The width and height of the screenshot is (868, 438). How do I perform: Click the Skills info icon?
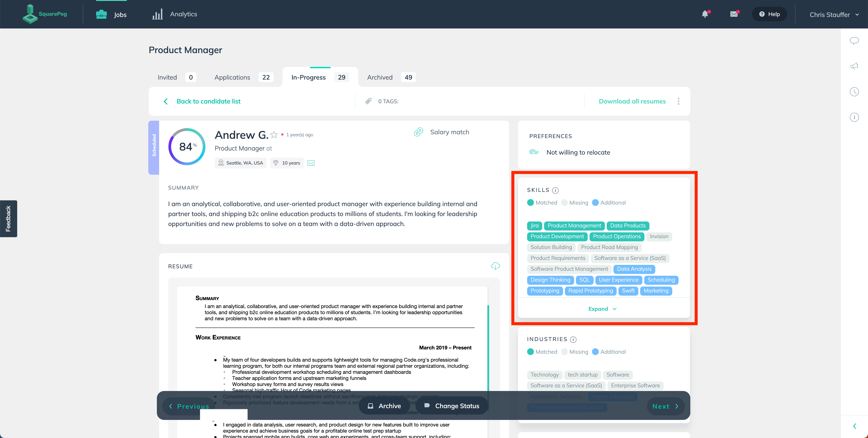(x=555, y=190)
